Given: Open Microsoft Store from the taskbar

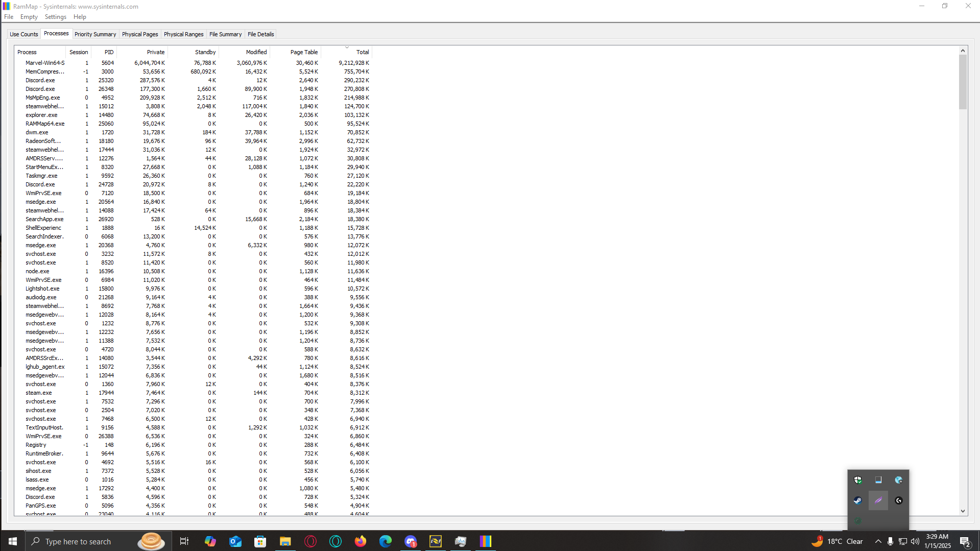Looking at the screenshot, I should pos(260,541).
